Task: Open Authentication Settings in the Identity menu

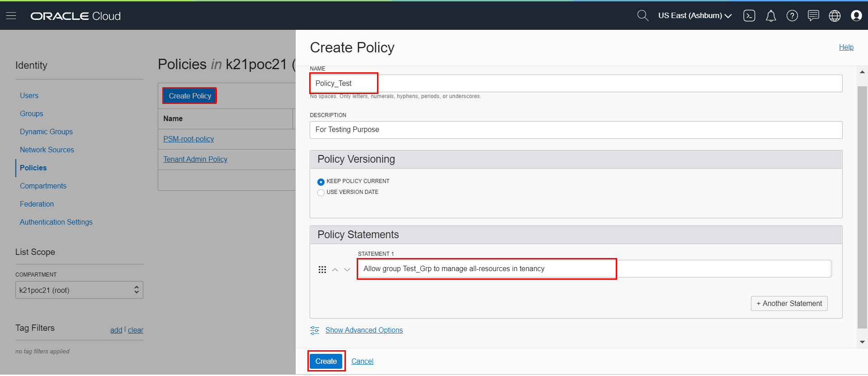Action: coord(56,222)
